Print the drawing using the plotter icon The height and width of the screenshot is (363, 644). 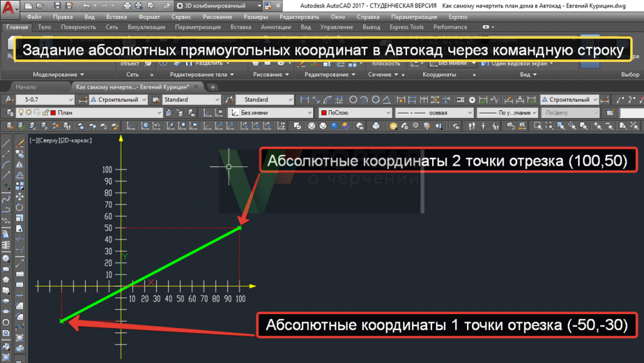point(127,6)
